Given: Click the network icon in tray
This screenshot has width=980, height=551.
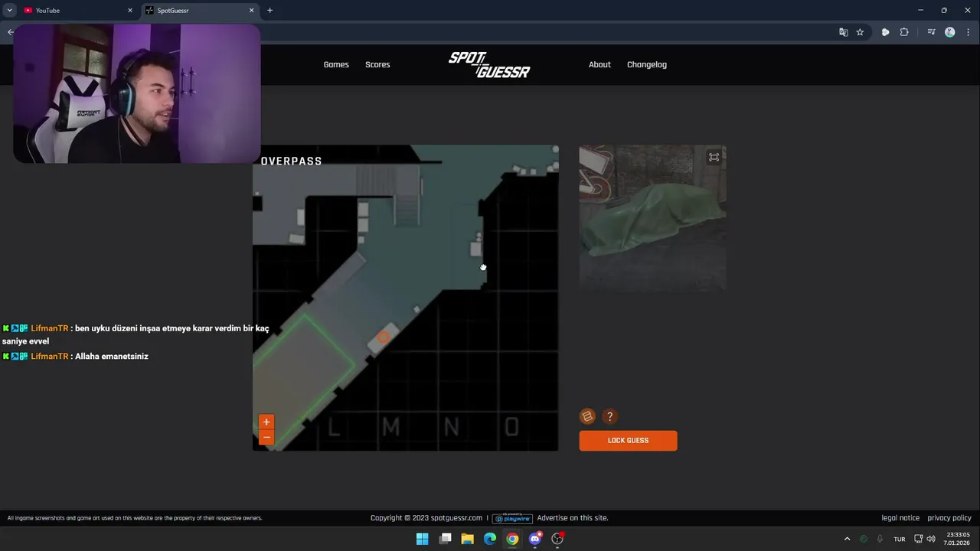Looking at the screenshot, I should (918, 539).
